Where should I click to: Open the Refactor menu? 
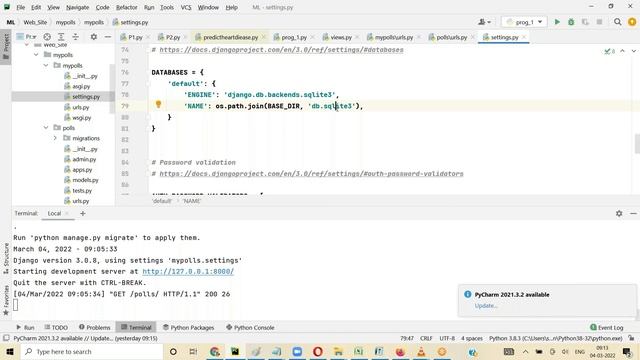tap(127, 7)
